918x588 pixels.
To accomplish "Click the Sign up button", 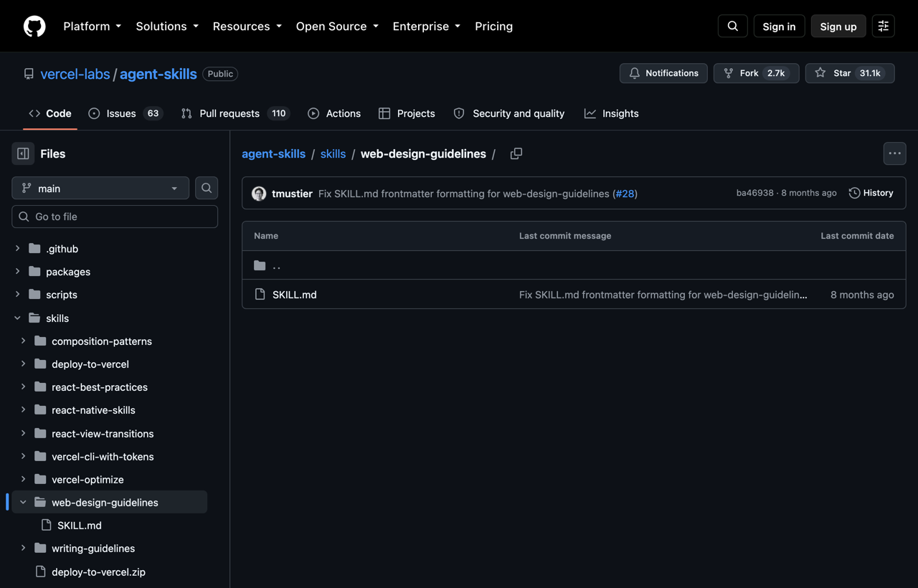I will (838, 26).
